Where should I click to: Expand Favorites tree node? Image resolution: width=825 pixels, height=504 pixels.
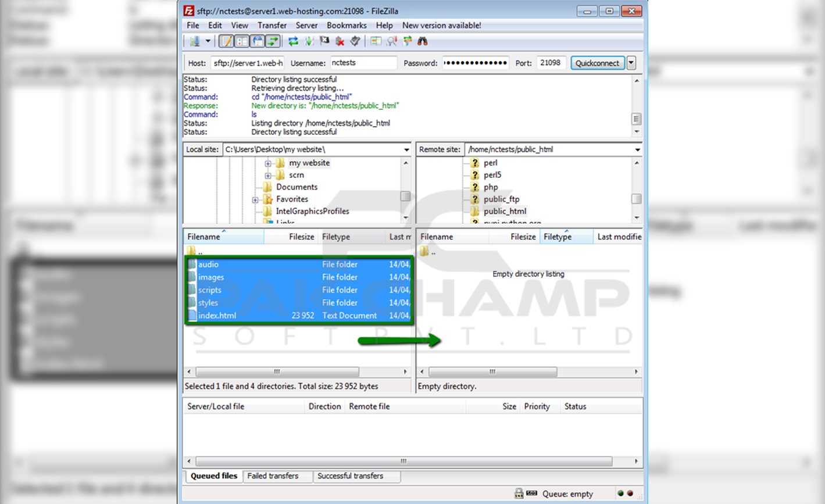(255, 200)
